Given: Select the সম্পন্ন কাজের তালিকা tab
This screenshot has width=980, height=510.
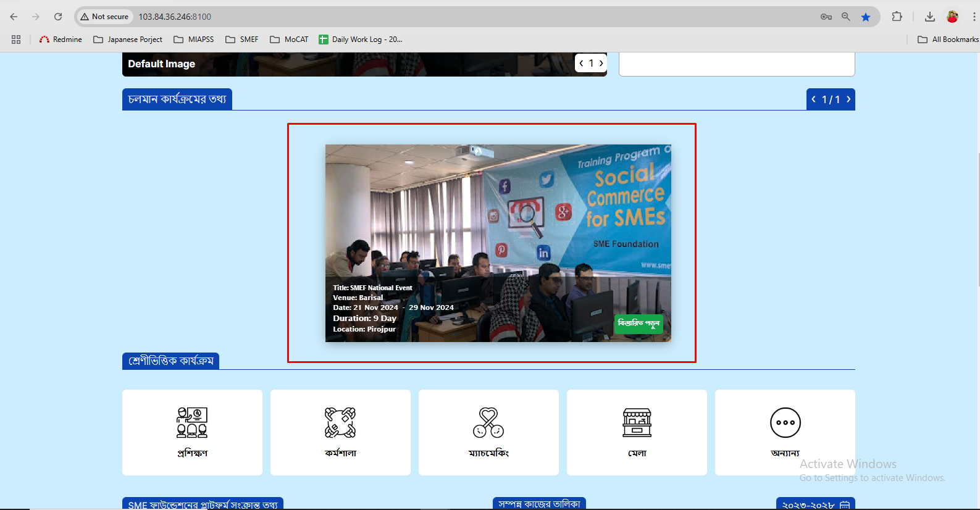Looking at the screenshot, I should [539, 504].
